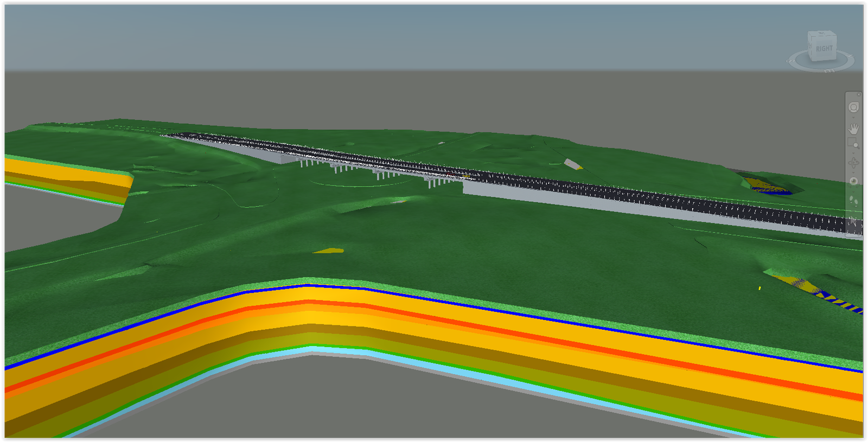Expand the Orbit tool dropdown arrow

coord(853,172)
